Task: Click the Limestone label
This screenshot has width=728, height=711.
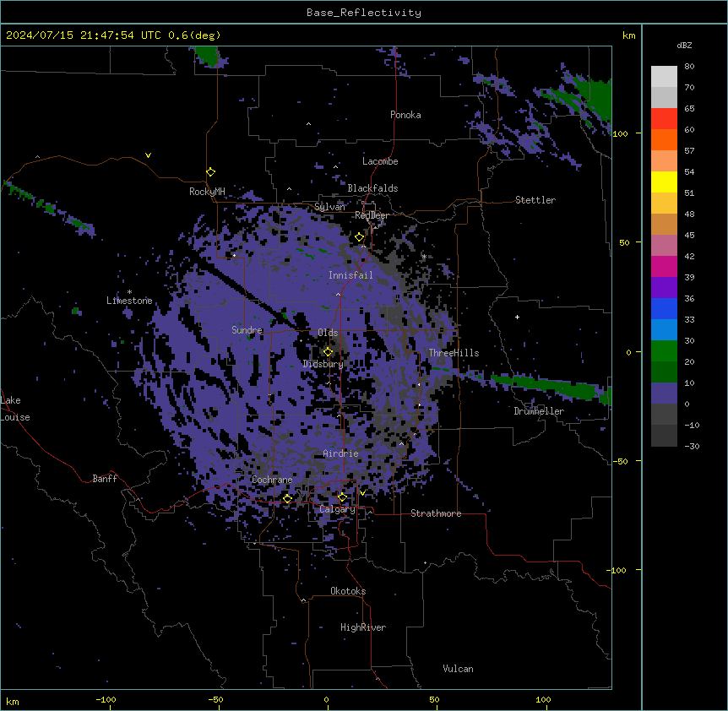Action: (129, 301)
